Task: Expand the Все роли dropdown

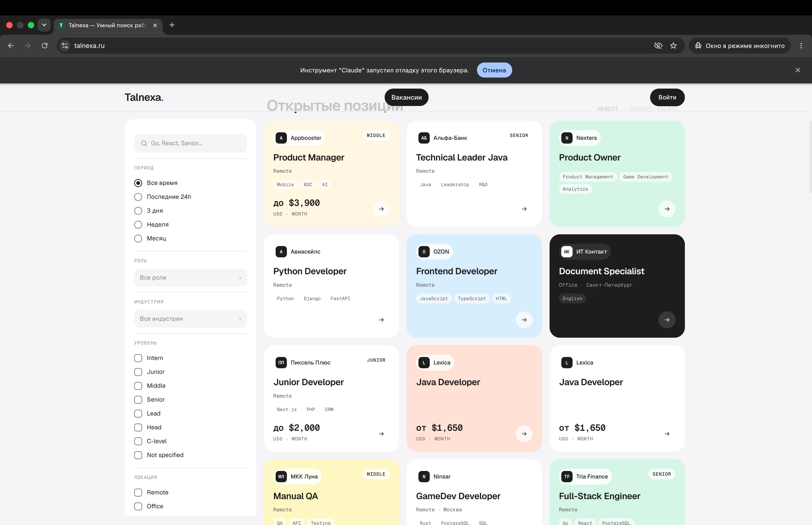Action: pyautogui.click(x=191, y=278)
